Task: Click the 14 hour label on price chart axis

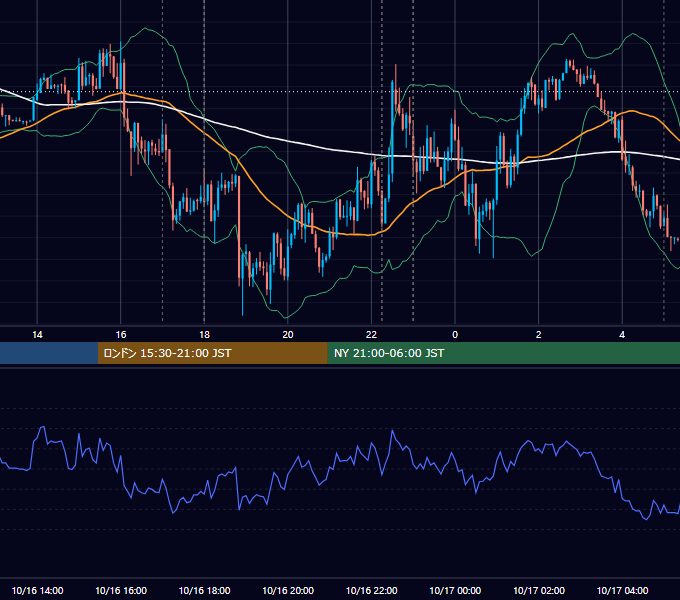Action: (37, 334)
